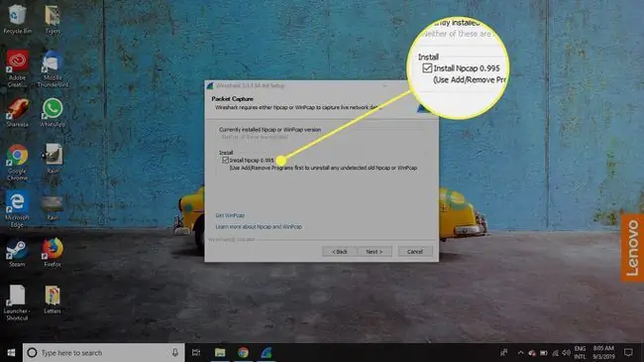The width and height of the screenshot is (644, 362).
Task: Select the Rain file with GIMP mascot icon
Action: click(53, 158)
